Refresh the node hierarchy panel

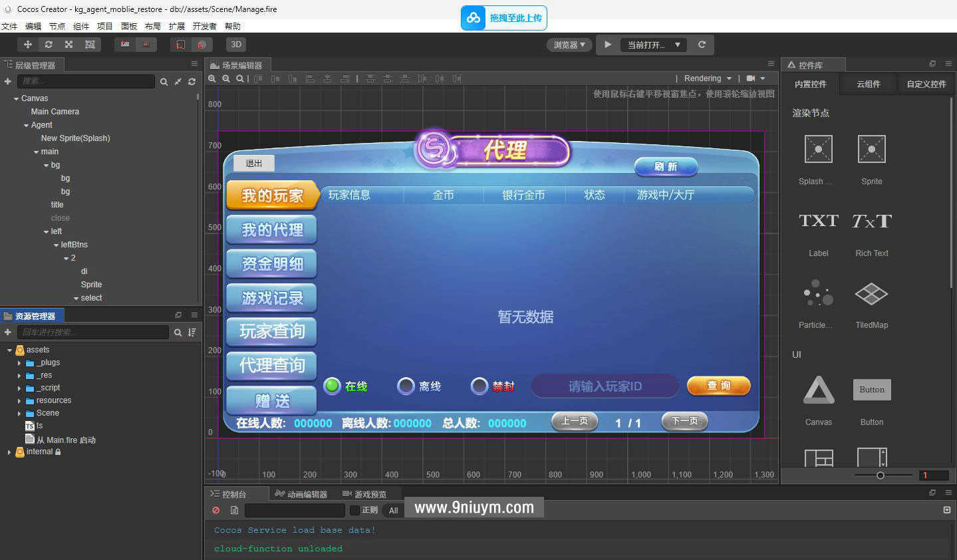[192, 81]
